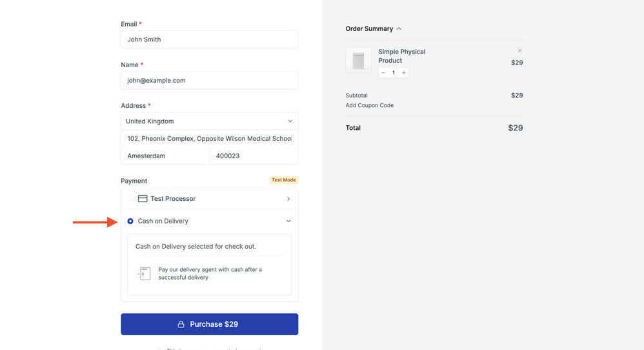Remove Simple Physical Product with X icon
Image resolution: width=644 pixels, height=350 pixels.
[x=519, y=50]
